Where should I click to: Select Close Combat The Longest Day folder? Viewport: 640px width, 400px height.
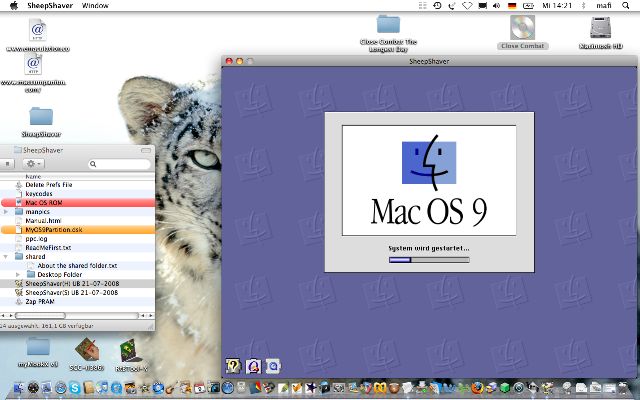pos(388,24)
